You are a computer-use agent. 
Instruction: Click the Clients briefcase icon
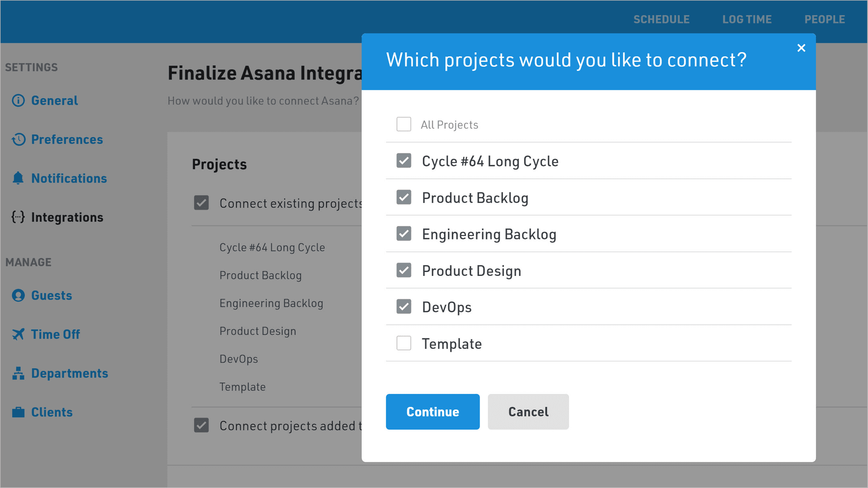click(x=18, y=412)
